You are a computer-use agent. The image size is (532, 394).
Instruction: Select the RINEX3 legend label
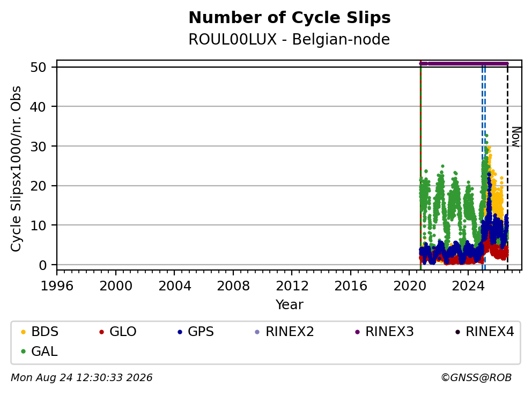tap(389, 332)
